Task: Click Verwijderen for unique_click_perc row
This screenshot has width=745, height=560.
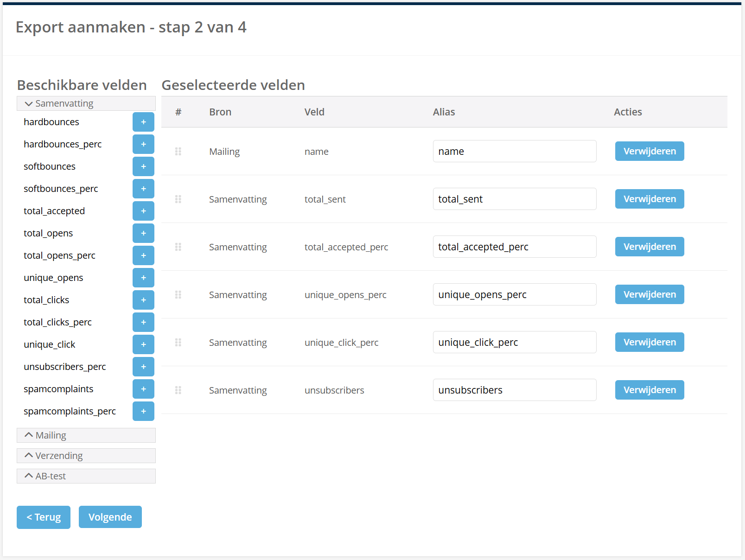Action: (649, 342)
